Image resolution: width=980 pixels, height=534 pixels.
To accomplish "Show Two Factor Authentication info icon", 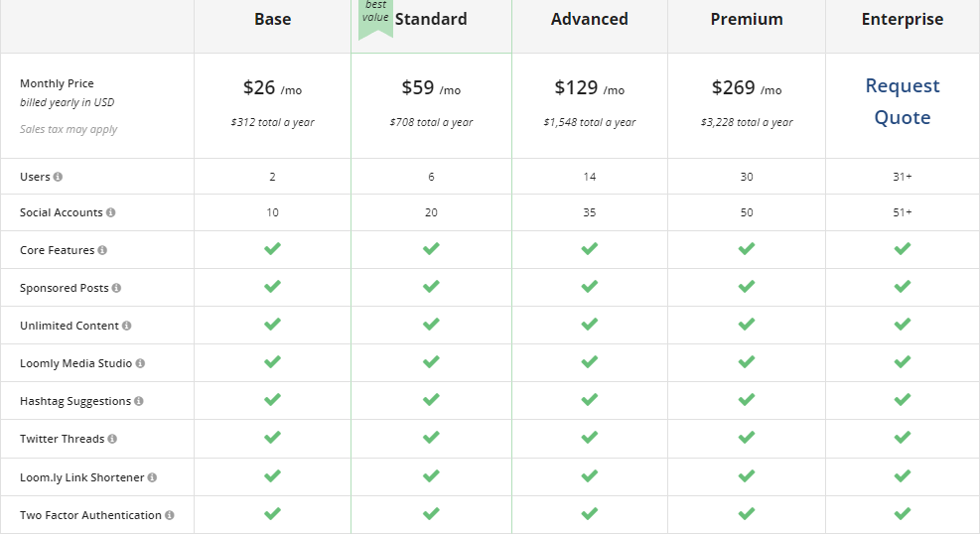I will click(170, 515).
